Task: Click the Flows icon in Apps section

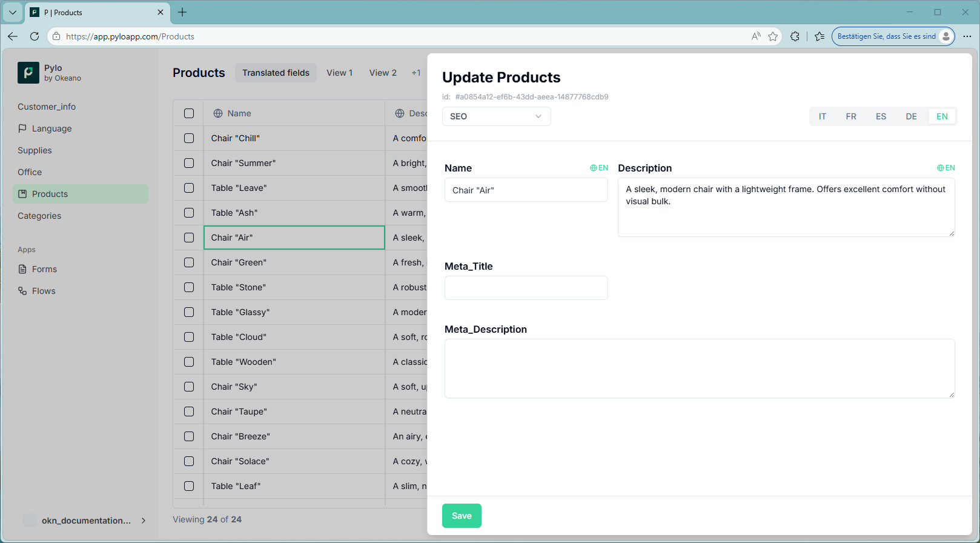Action: coord(22,291)
